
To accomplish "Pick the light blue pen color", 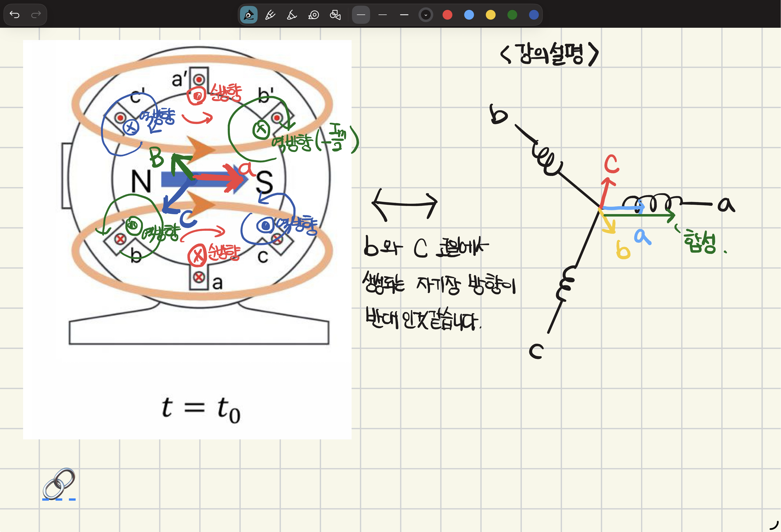I will 469,15.
